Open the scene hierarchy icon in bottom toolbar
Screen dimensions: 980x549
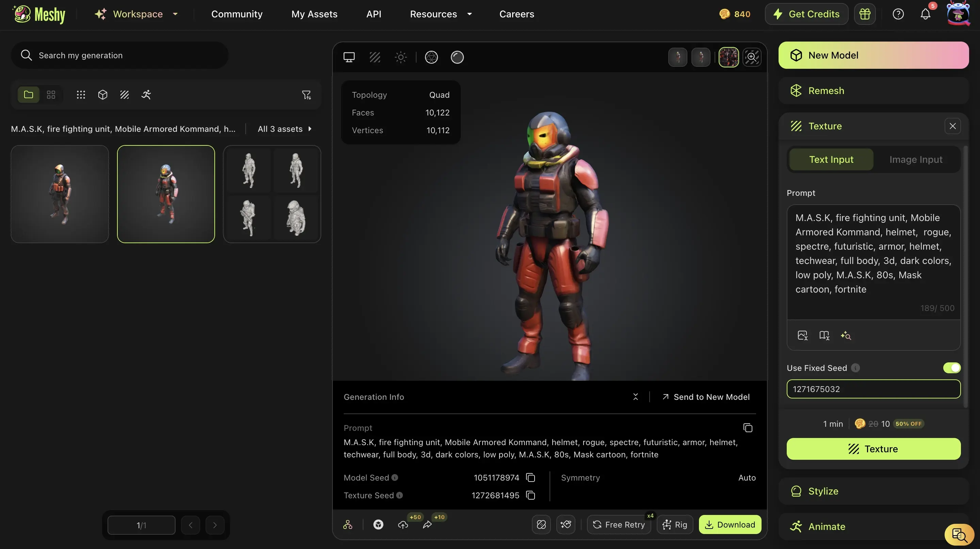coord(348,524)
